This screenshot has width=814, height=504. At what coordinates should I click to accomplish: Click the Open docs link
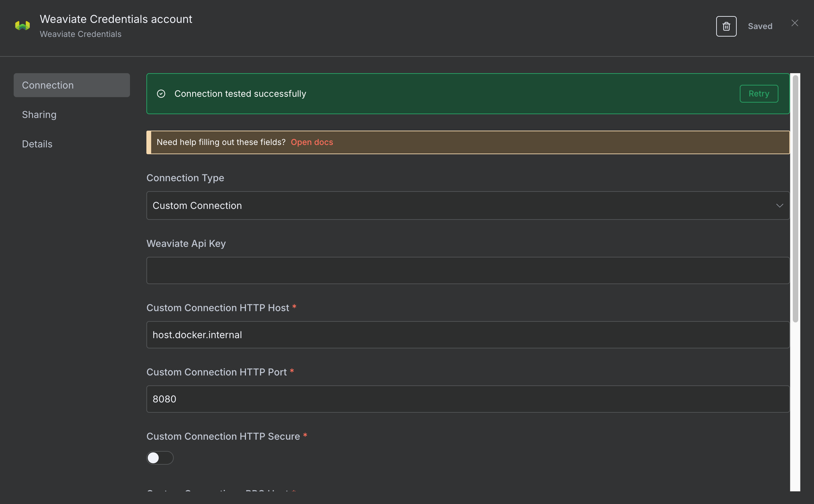(312, 142)
